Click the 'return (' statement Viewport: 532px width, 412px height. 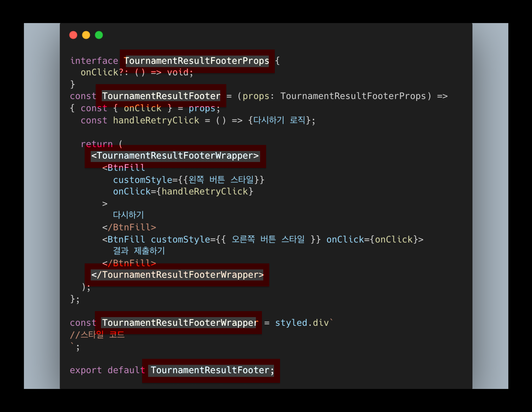(101, 144)
